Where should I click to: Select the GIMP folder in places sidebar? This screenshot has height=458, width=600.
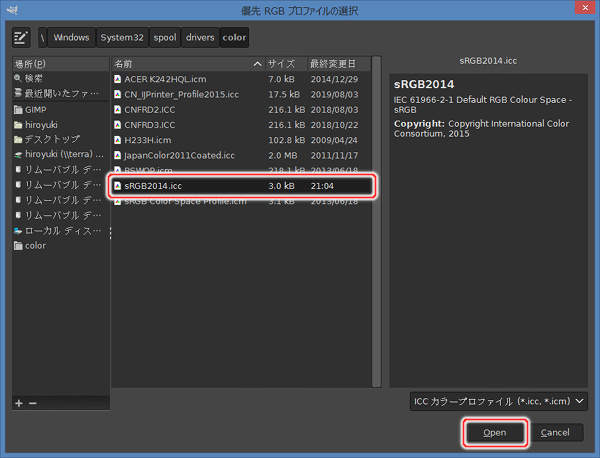tap(60, 110)
